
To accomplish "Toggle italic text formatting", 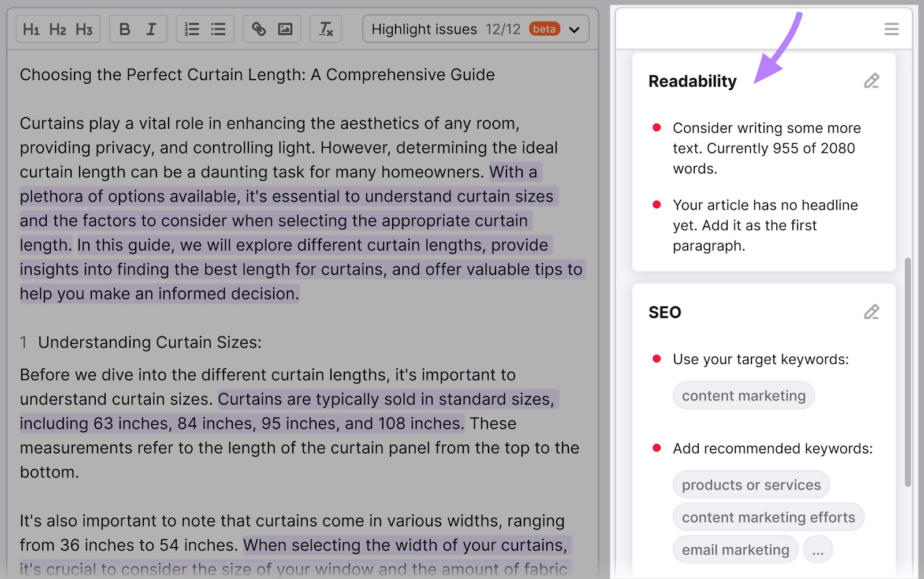I will click(x=151, y=29).
